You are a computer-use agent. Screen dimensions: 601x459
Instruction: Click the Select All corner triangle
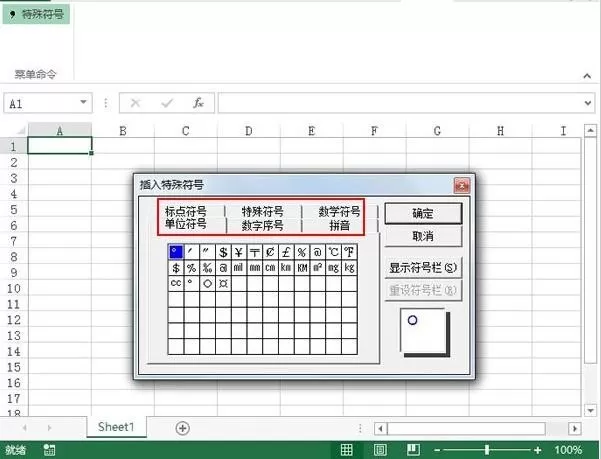click(x=20, y=130)
